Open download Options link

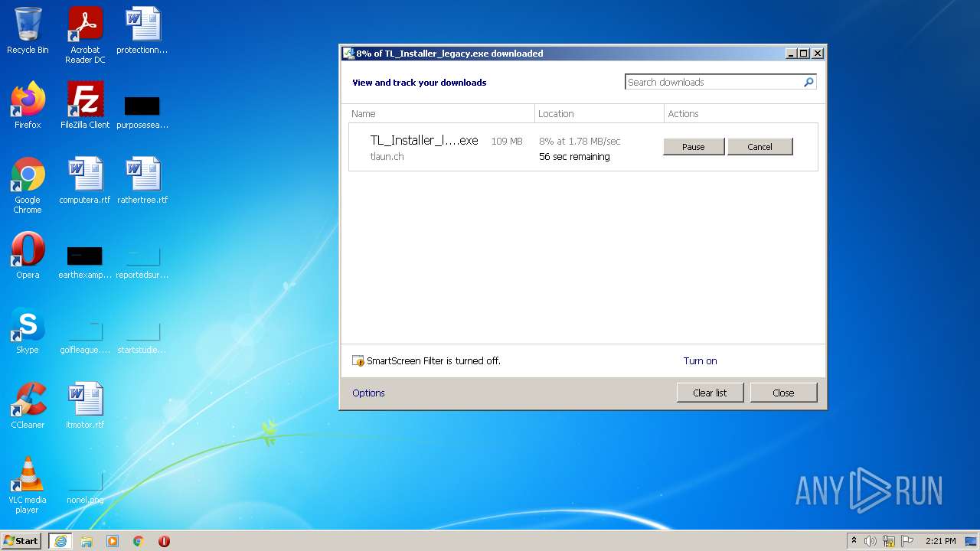368,393
